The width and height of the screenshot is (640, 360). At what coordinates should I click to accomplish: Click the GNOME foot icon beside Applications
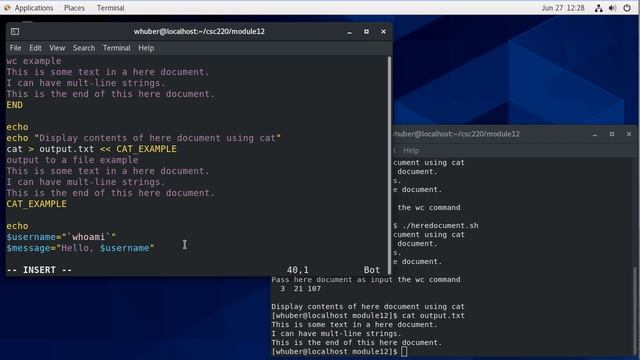(7, 8)
